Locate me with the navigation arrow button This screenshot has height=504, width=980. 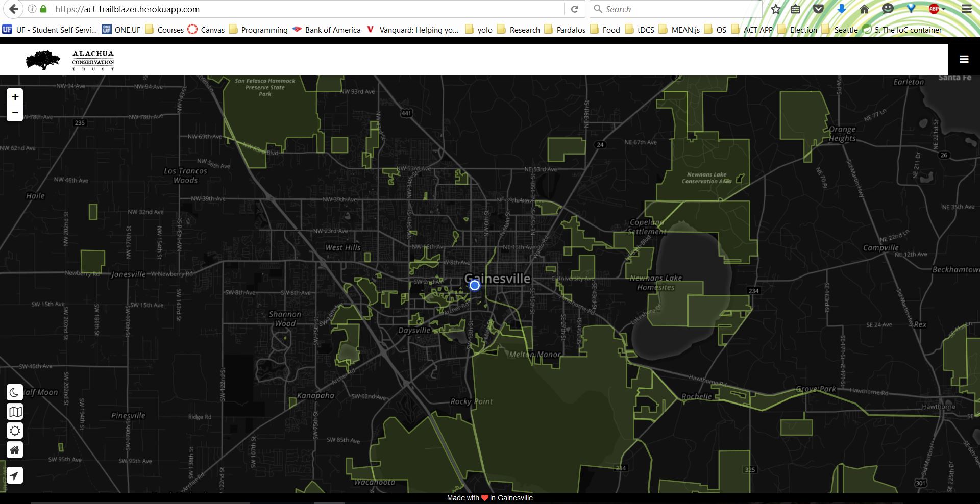click(15, 475)
